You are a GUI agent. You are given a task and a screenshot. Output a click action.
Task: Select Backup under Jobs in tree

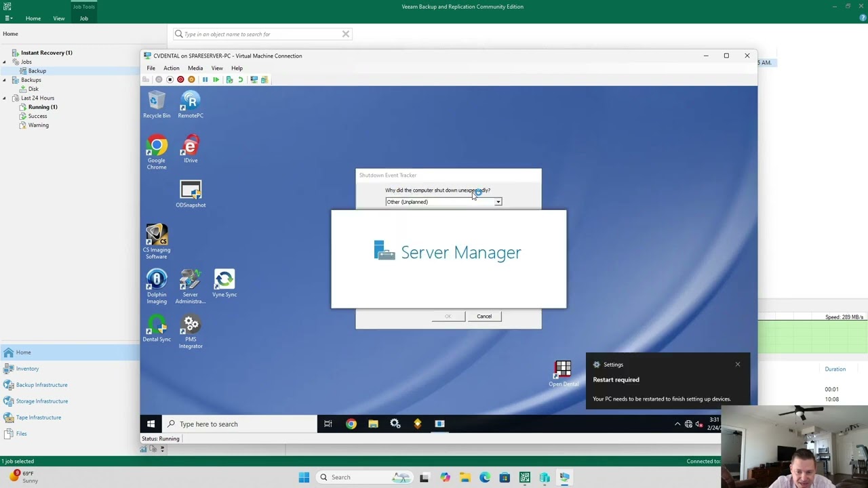point(37,70)
